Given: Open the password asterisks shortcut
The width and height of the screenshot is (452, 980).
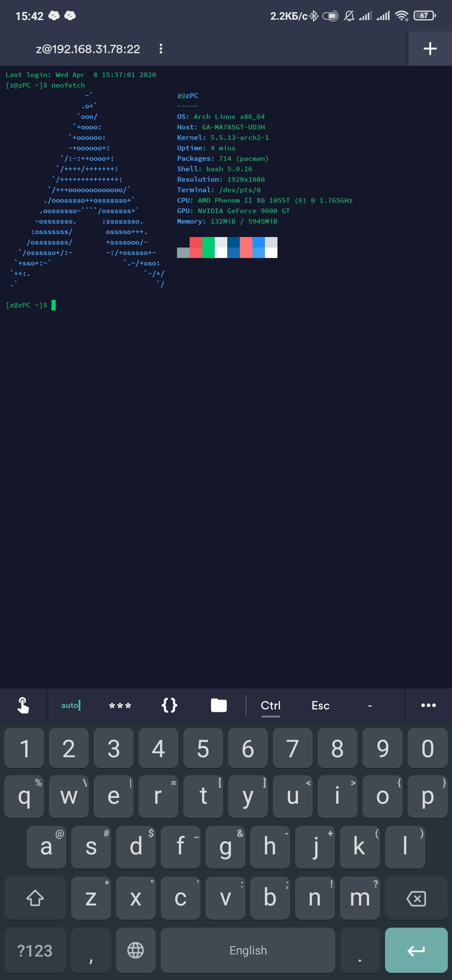Looking at the screenshot, I should click(x=120, y=706).
